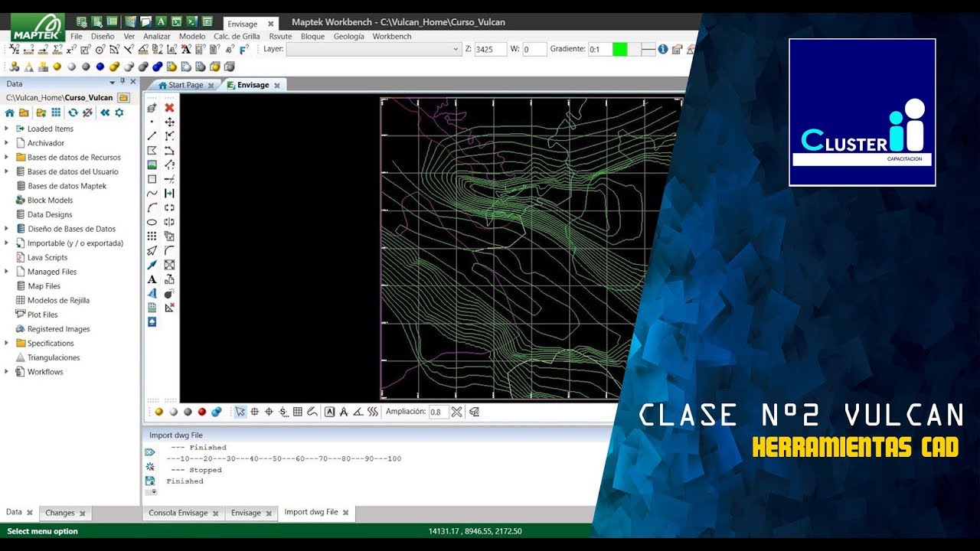The image size is (980, 551).
Task: Expand Diseño de Bases de Datos node
Action: coord(7,229)
